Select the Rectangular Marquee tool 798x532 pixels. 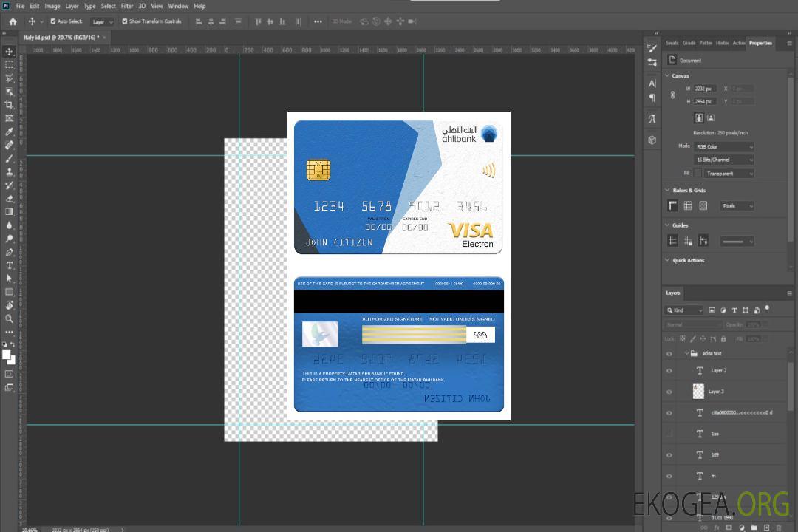click(x=9, y=65)
